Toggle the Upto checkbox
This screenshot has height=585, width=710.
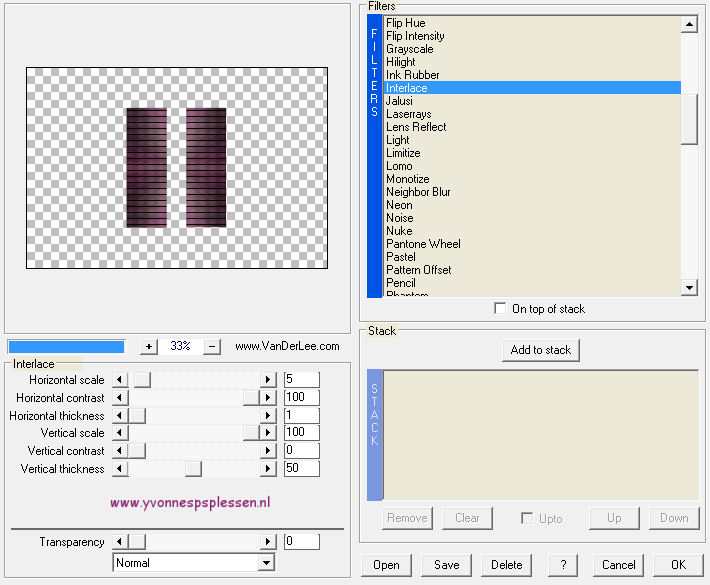[527, 518]
